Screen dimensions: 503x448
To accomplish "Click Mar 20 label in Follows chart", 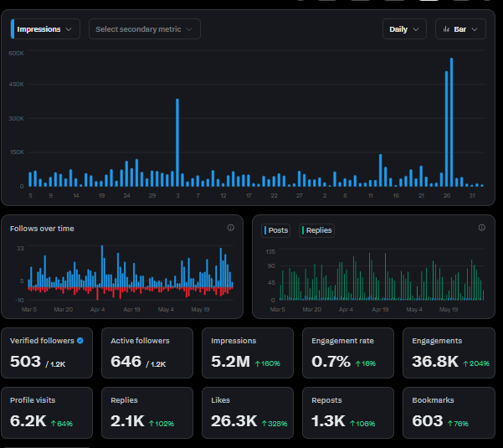I will coord(64,309).
